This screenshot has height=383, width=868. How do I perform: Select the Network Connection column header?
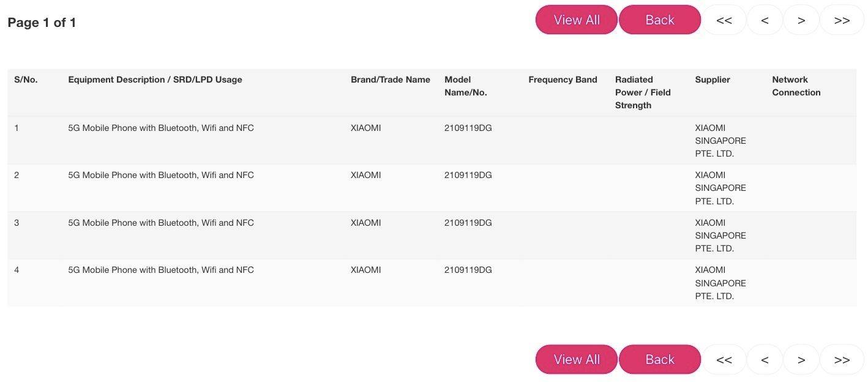796,86
